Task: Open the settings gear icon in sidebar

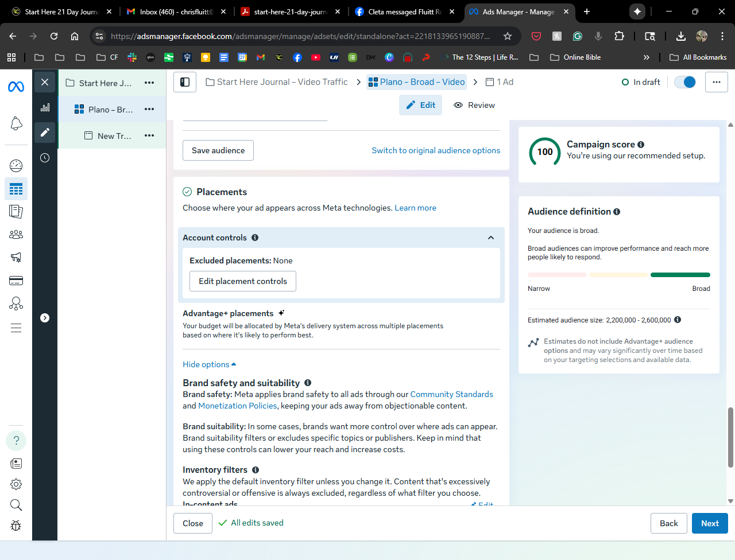Action: coord(16,484)
